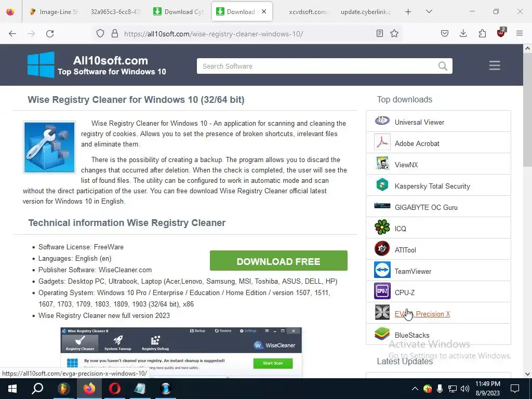Switch to the xcvdsoft.com tab
The image size is (532, 399).
click(308, 12)
